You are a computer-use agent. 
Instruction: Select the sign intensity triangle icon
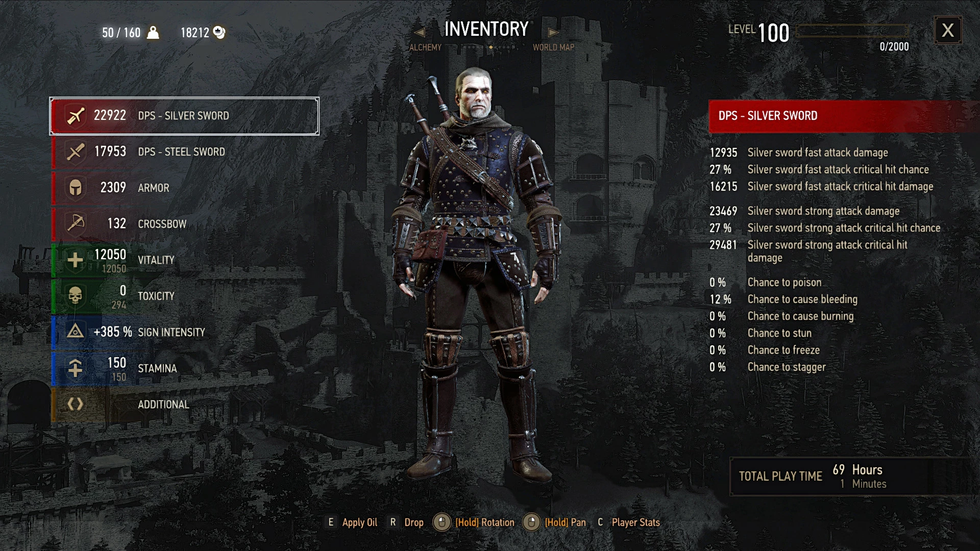[76, 332]
